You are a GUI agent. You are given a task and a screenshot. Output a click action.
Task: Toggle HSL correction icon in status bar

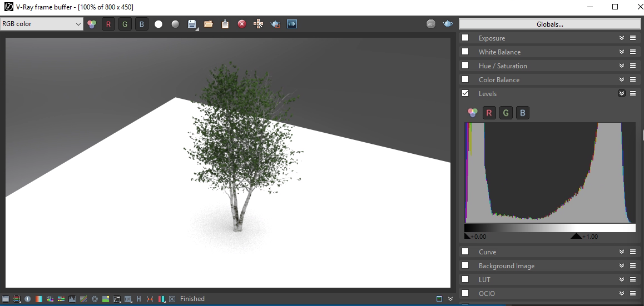coord(49,299)
